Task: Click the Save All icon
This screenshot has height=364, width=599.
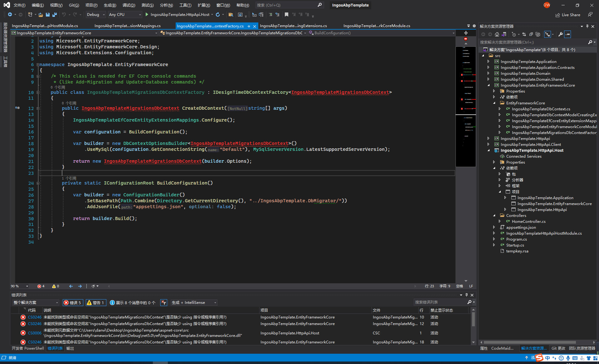Action: tap(55, 15)
